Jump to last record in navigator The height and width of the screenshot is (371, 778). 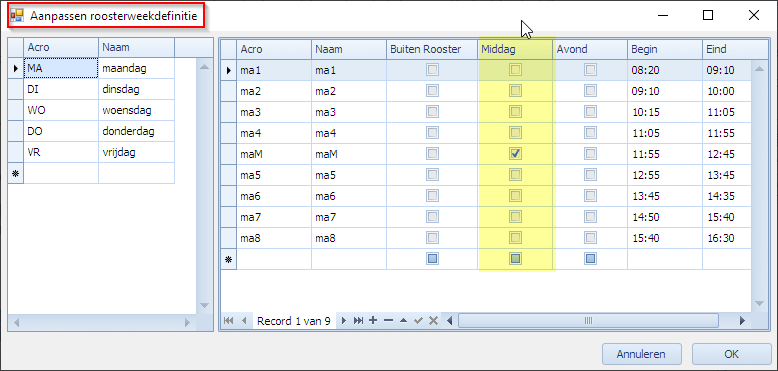tap(358, 321)
